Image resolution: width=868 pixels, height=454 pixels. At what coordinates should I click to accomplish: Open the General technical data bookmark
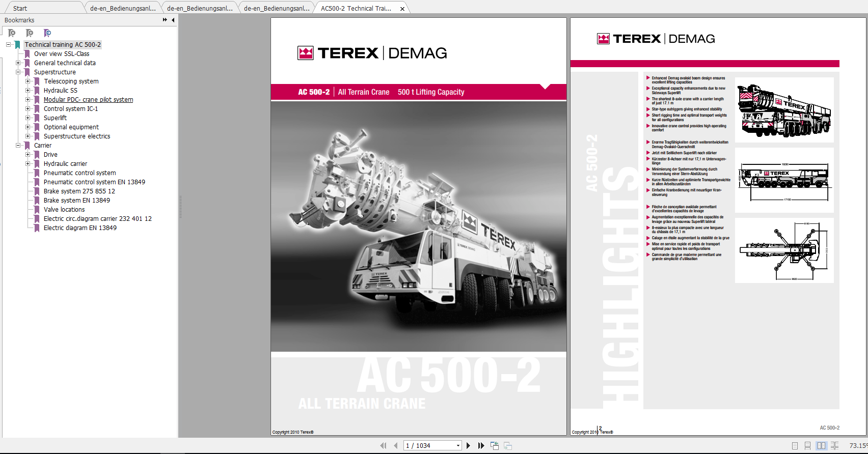pos(65,63)
